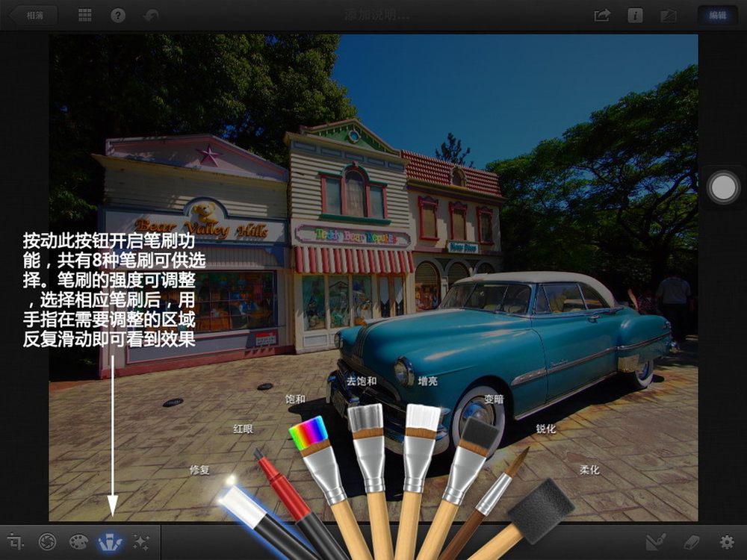This screenshot has width=747, height=560.
Task: Select the Saturate rainbow brush
Action: [x=309, y=435]
